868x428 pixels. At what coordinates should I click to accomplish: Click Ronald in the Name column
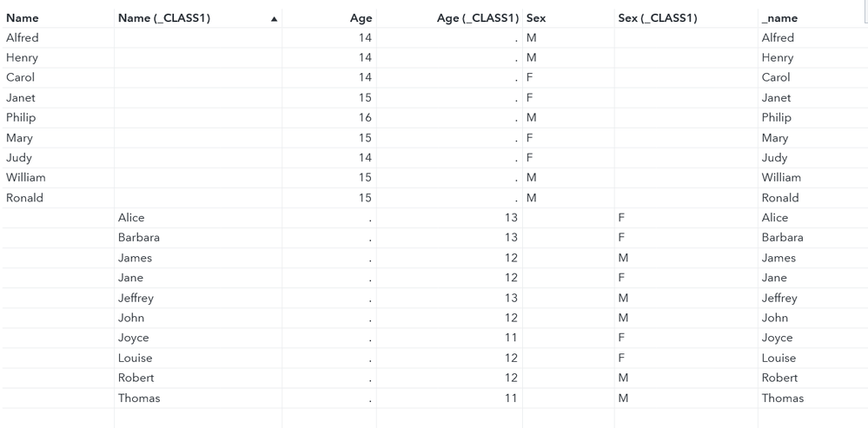(x=24, y=198)
